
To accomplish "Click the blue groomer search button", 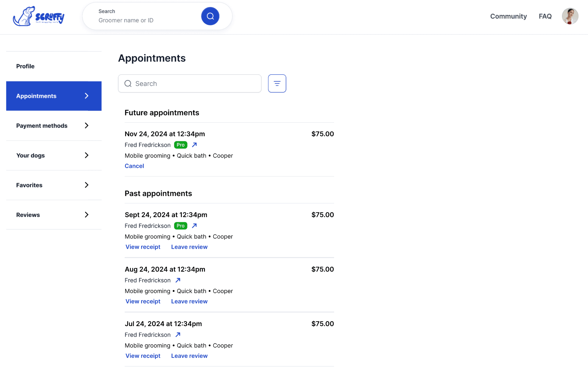I will pyautogui.click(x=210, y=16).
